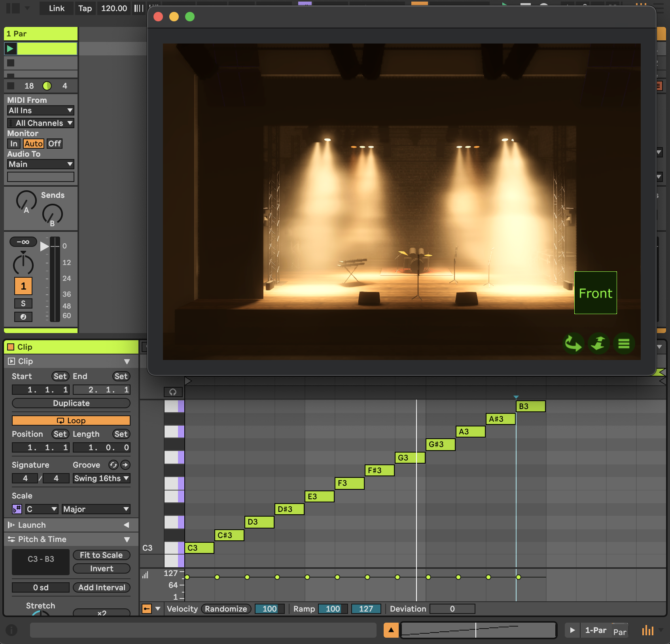
Task: Open the green hamburger menu icon
Action: tap(624, 343)
